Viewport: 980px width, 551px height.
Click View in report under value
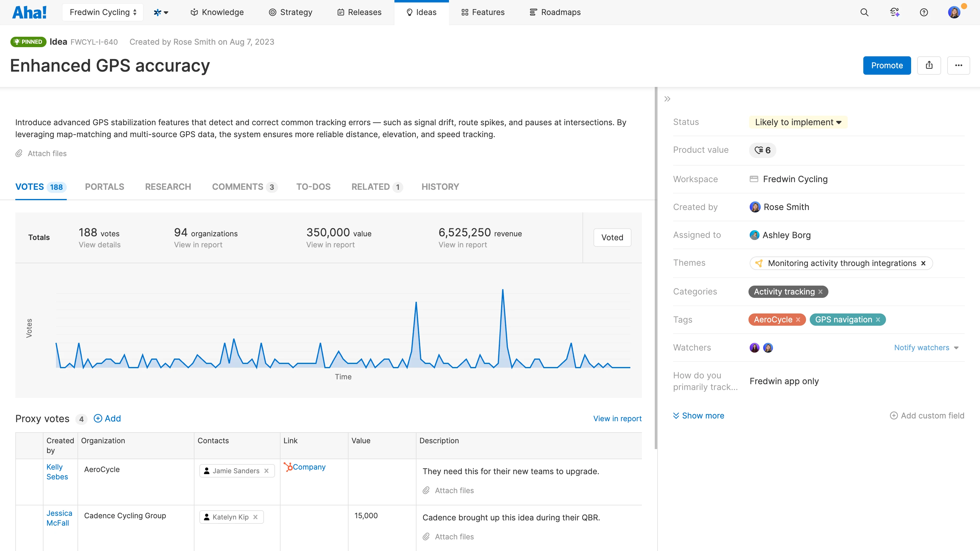point(331,245)
